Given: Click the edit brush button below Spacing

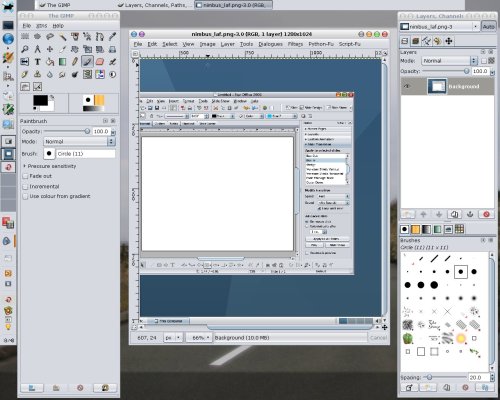Looking at the screenshot, I should tap(409, 388).
